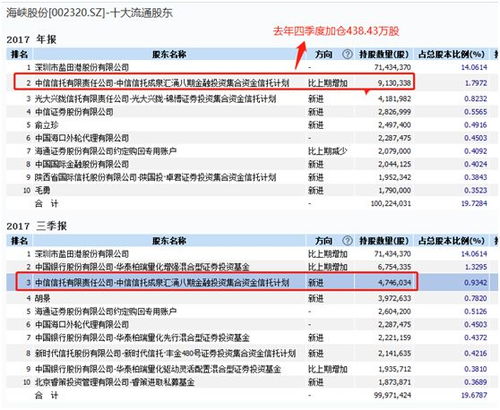Click 中国海口外轮代理有限公司 in 2017 年报 table

[x=82, y=138]
